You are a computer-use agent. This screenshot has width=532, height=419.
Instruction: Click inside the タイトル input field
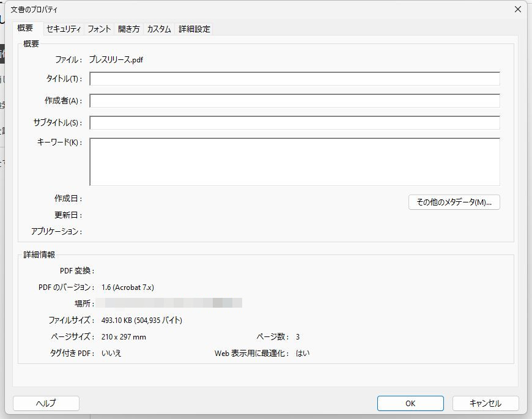click(295, 78)
